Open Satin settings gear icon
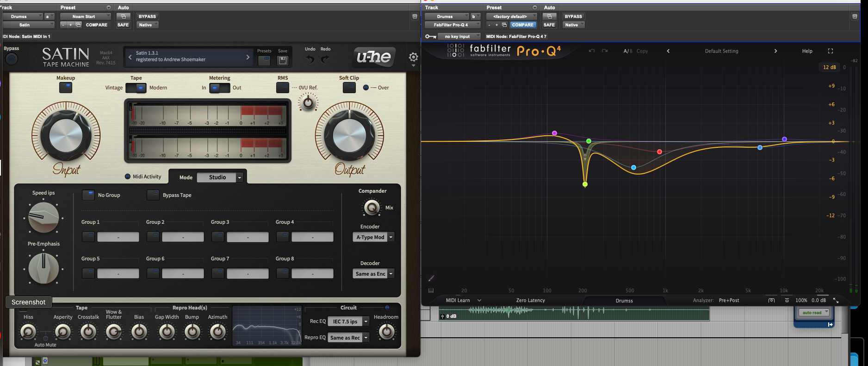 tap(413, 57)
